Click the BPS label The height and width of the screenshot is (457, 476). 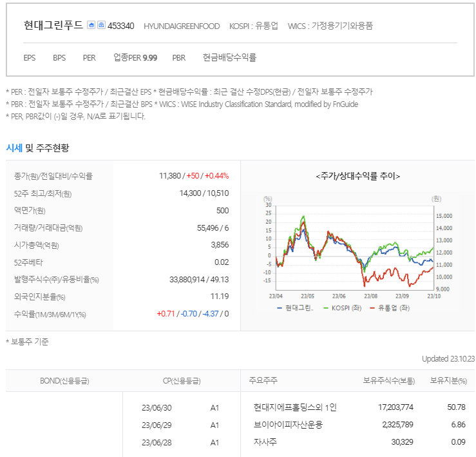(59, 58)
